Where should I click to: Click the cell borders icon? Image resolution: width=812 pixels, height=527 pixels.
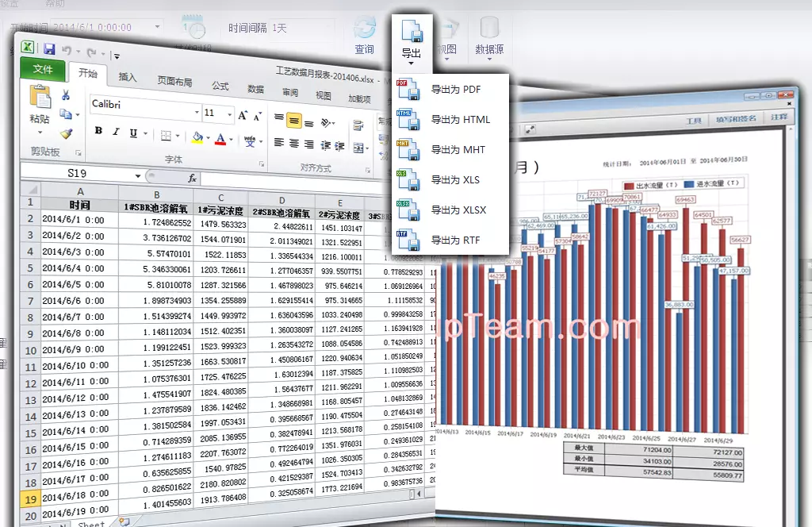[x=166, y=136]
